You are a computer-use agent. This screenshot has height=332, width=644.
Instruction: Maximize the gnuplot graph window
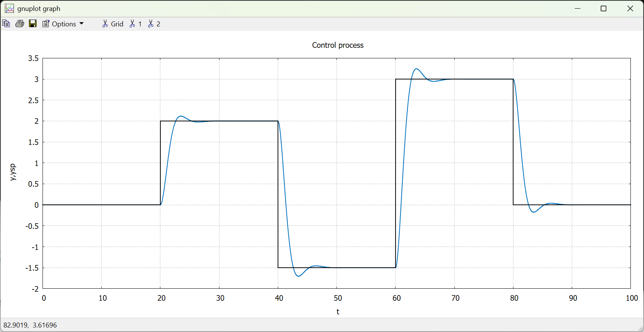pos(604,8)
